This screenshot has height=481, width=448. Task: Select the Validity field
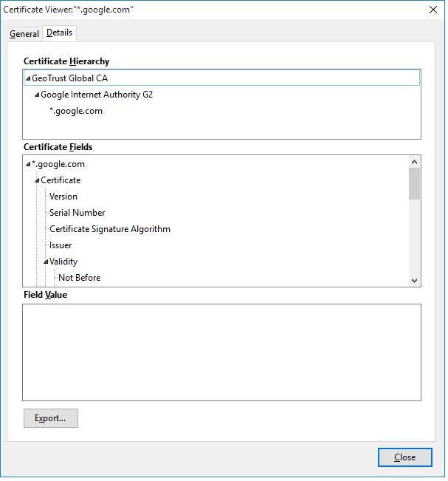63,262
